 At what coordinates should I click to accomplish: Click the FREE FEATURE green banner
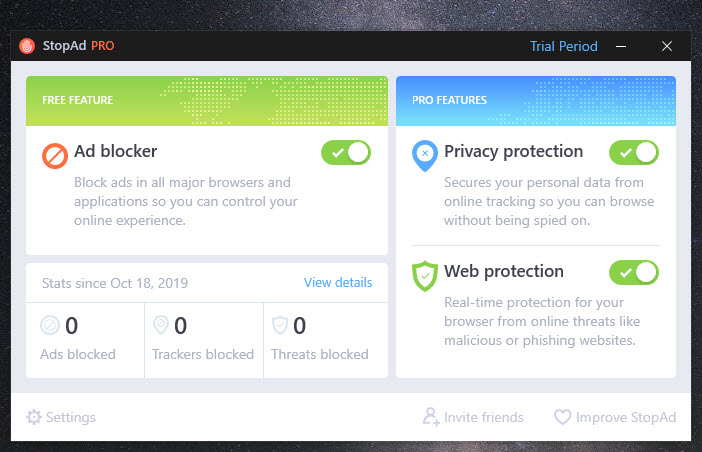tap(207, 100)
